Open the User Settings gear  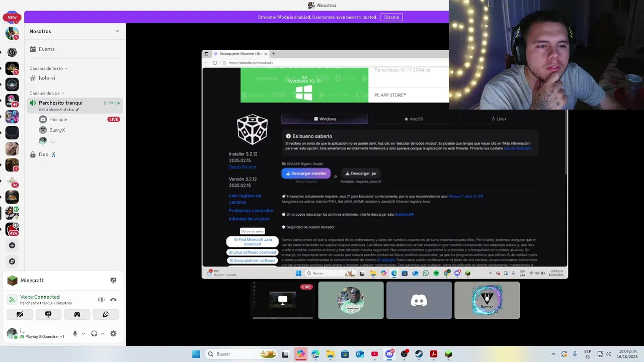point(113,333)
